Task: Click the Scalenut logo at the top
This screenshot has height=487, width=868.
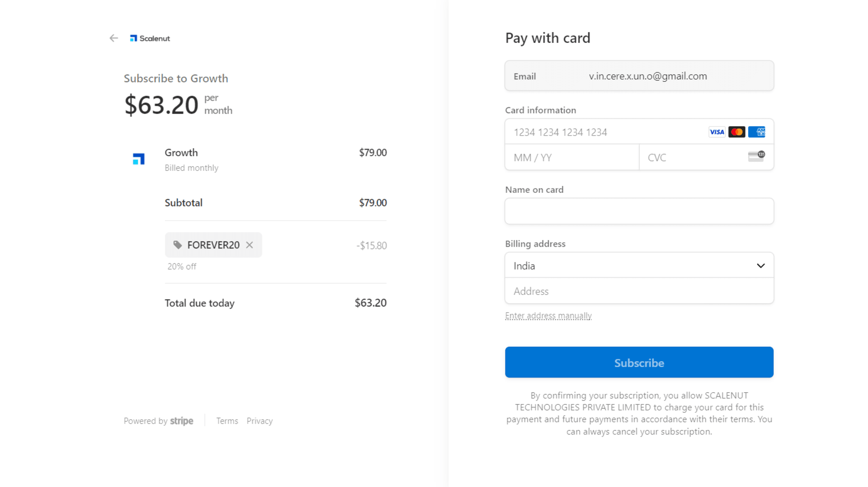Action: [150, 38]
